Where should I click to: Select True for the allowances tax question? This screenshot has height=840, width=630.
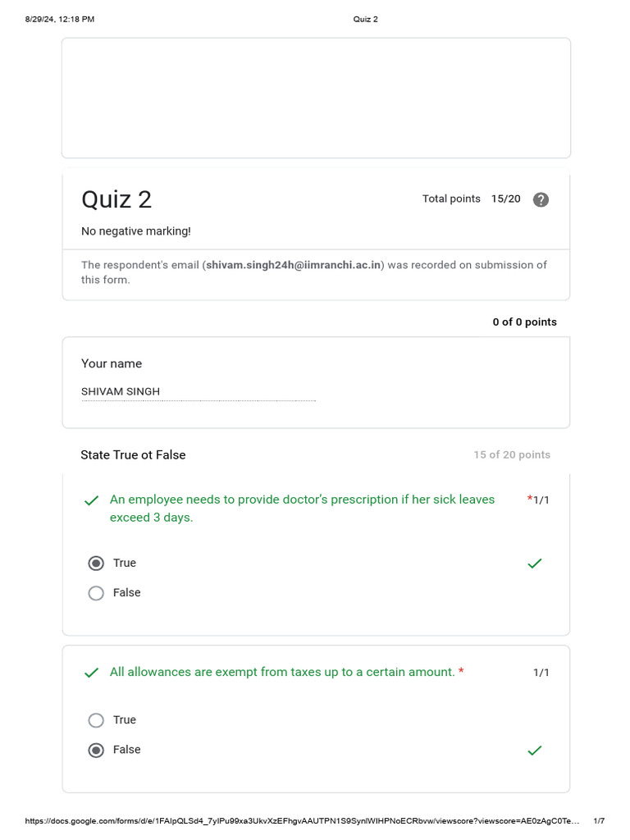pos(96,720)
